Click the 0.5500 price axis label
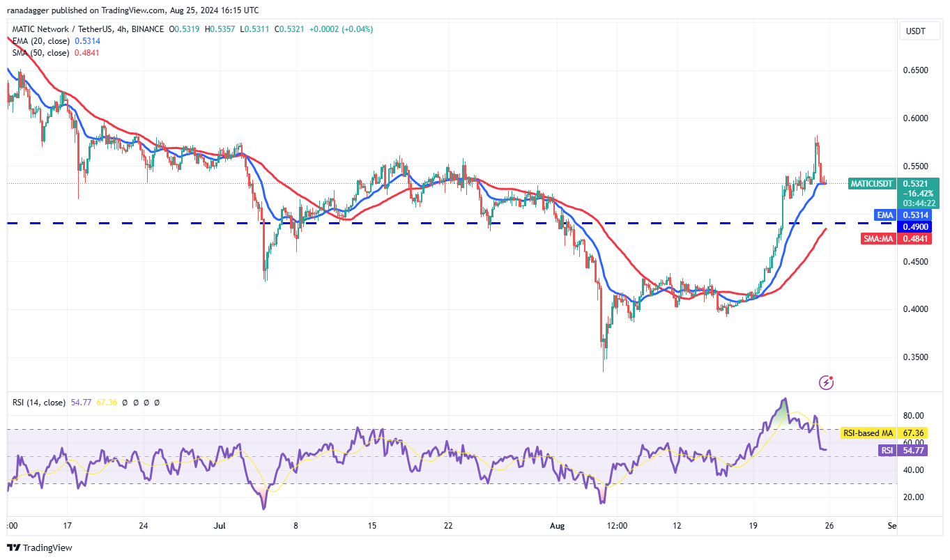The height and width of the screenshot is (560, 950). (x=917, y=166)
